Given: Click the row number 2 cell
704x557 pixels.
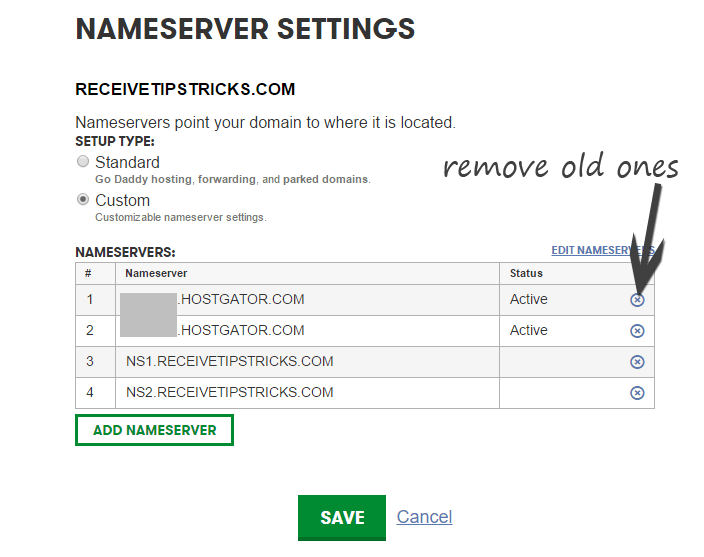Looking at the screenshot, I should (96, 331).
